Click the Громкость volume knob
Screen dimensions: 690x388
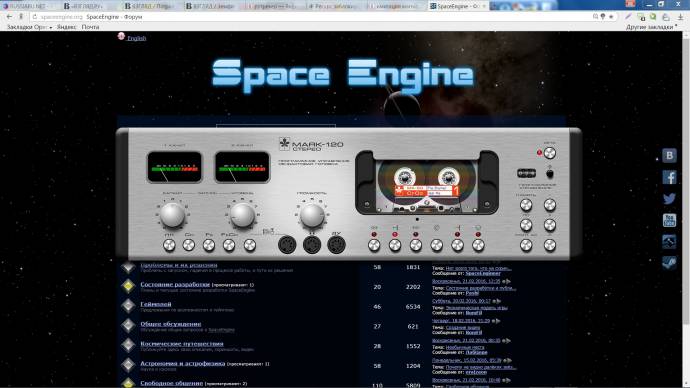(x=312, y=215)
